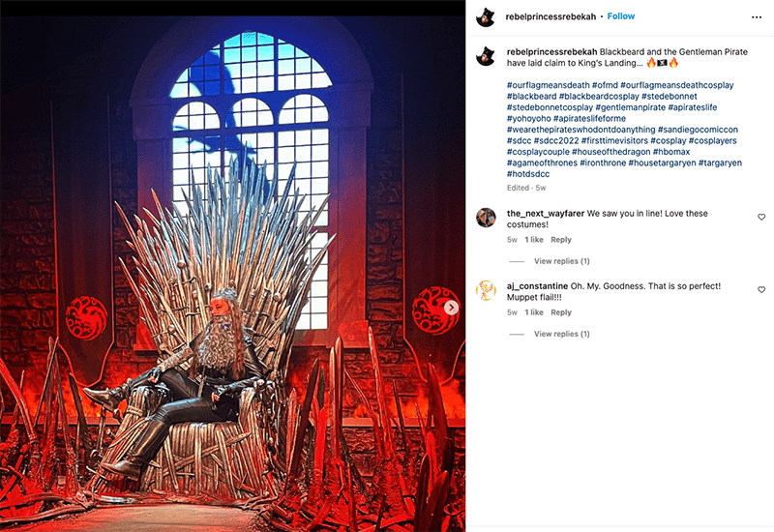Open the #sandiegocomiccon hashtag link
The image size is (774, 532).
(698, 130)
